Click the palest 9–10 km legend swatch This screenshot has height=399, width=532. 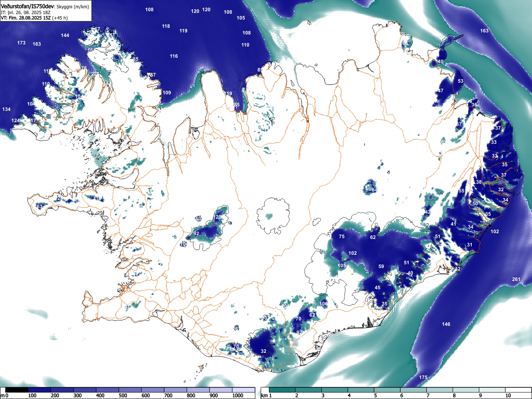(x=493, y=390)
